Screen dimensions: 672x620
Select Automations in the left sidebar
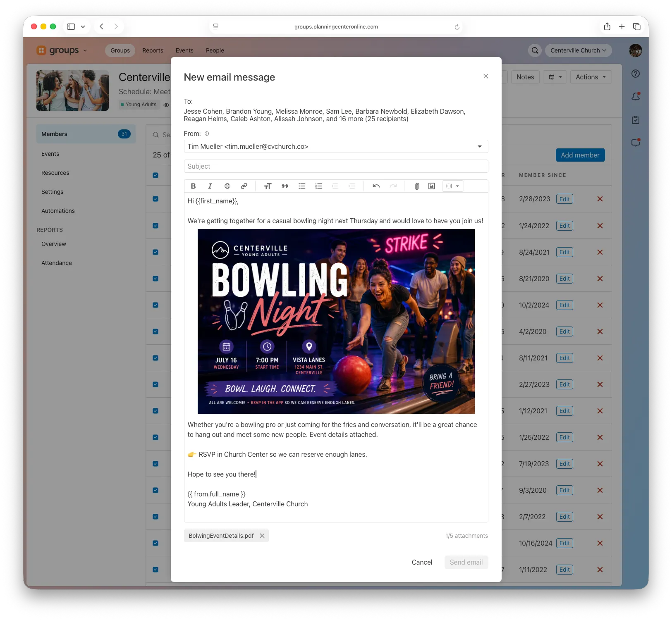coord(58,211)
